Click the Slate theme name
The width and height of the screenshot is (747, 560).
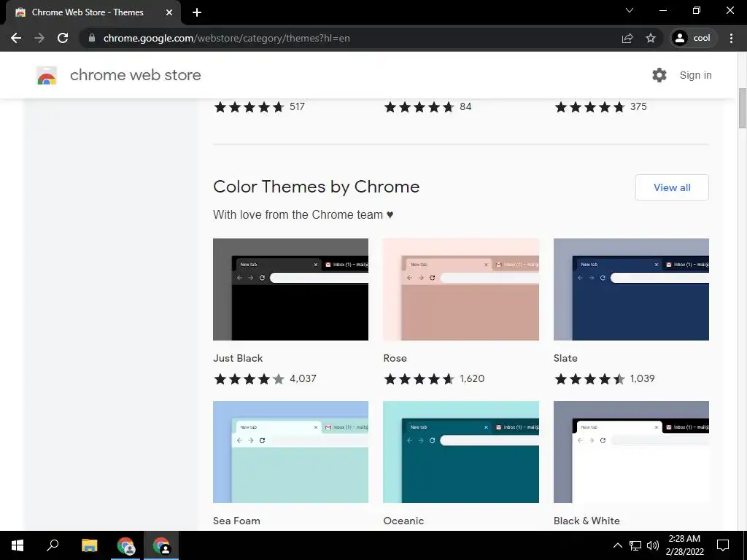[565, 358]
